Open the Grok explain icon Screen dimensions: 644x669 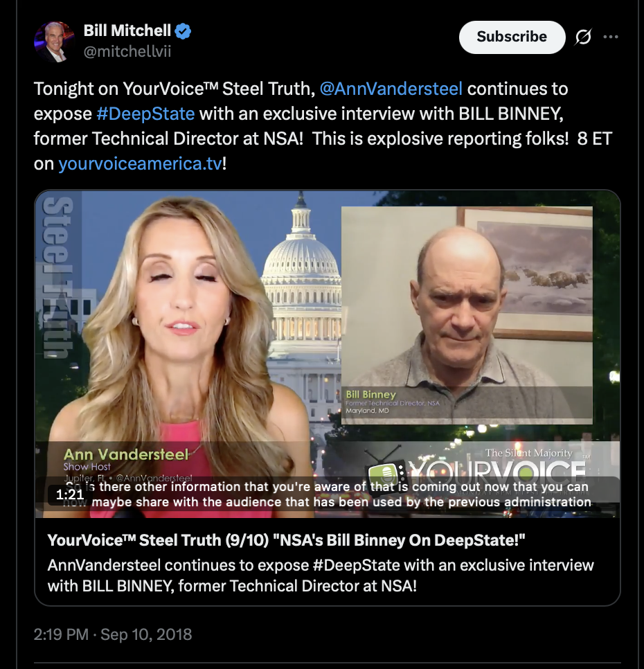pyautogui.click(x=583, y=37)
